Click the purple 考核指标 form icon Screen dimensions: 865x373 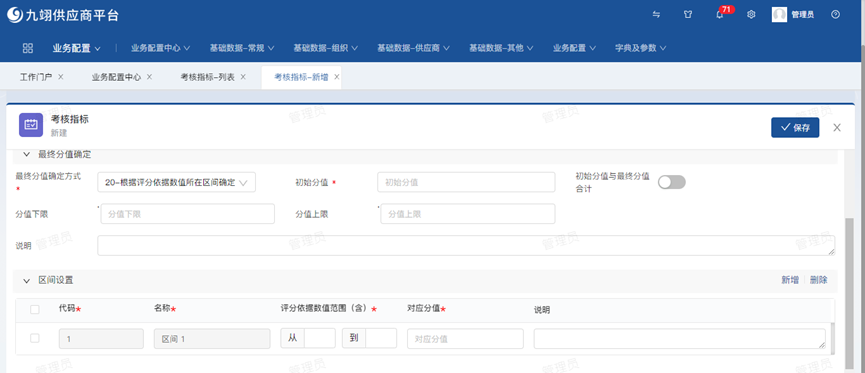[x=31, y=125]
